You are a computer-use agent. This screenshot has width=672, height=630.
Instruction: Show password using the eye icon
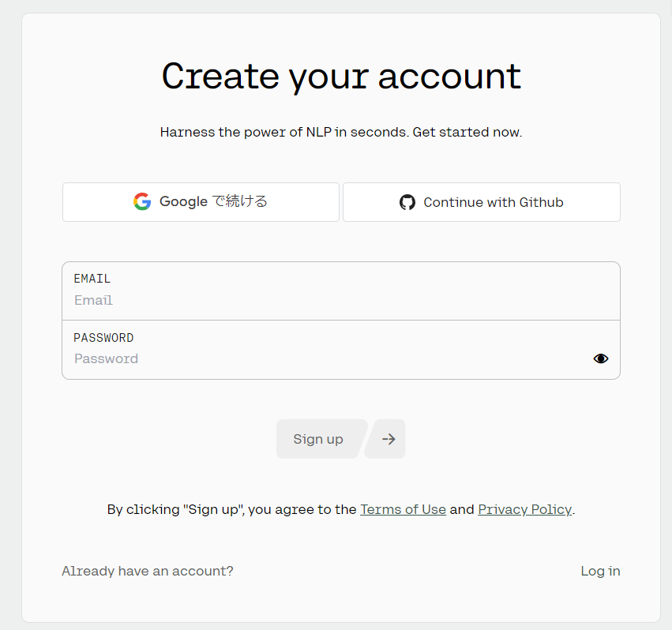point(601,358)
